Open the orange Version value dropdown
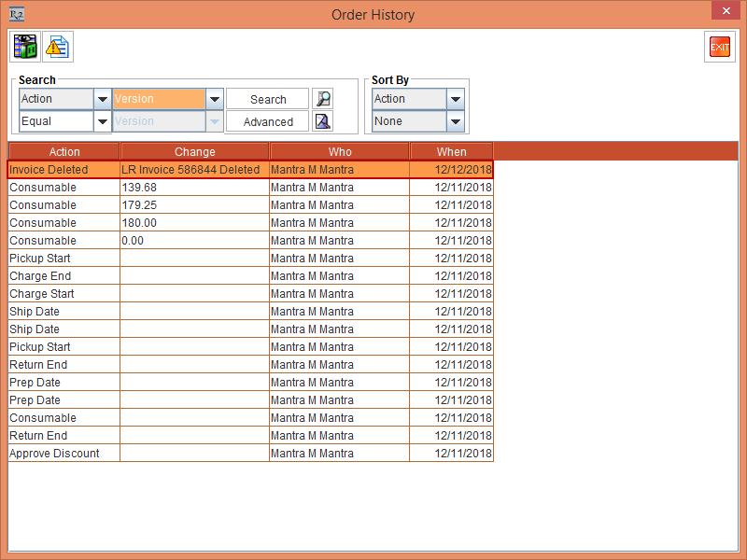747x560 pixels. coord(214,99)
